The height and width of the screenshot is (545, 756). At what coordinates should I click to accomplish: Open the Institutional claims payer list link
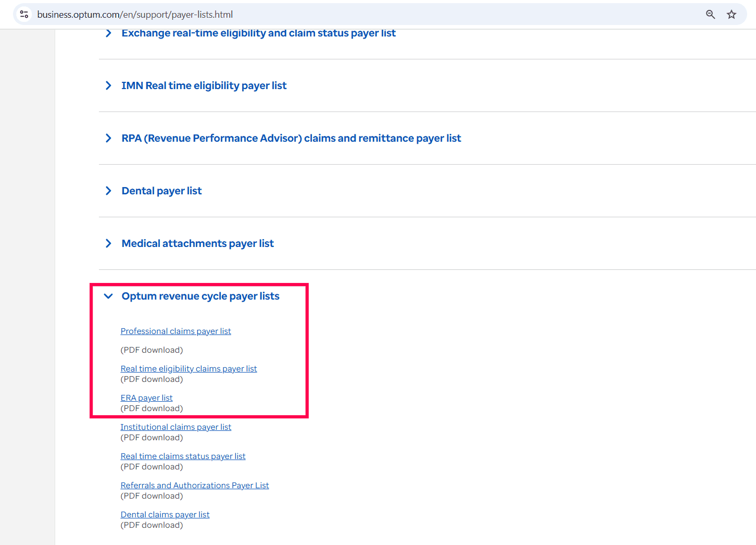[x=175, y=427]
